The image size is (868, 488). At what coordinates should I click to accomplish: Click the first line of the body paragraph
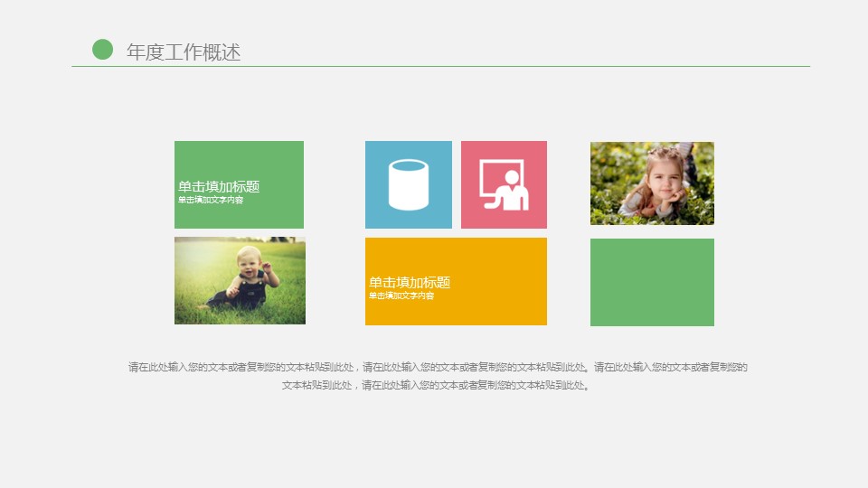[438, 367]
